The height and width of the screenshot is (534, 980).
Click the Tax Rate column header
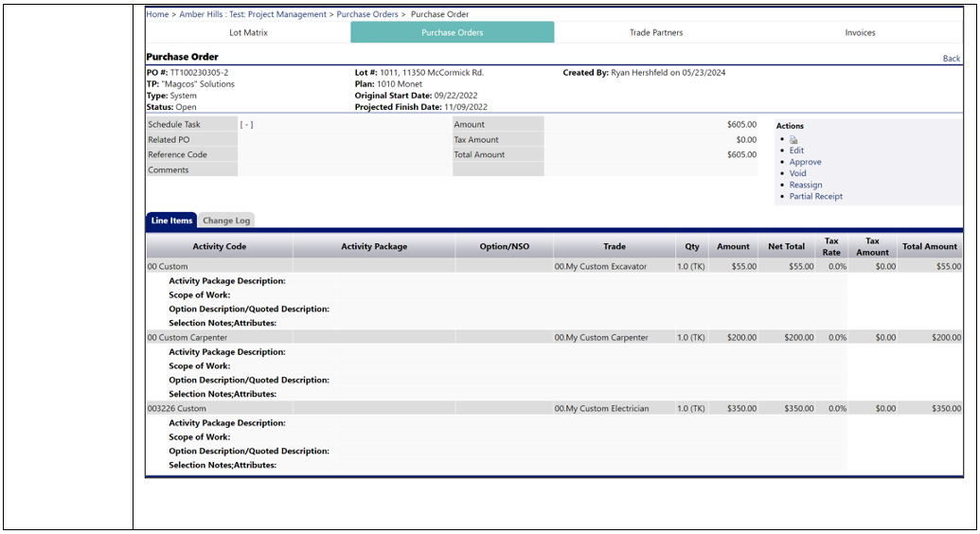coord(831,246)
